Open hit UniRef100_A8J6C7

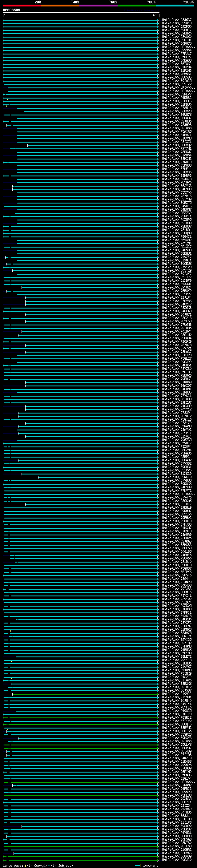tap(177, 20)
